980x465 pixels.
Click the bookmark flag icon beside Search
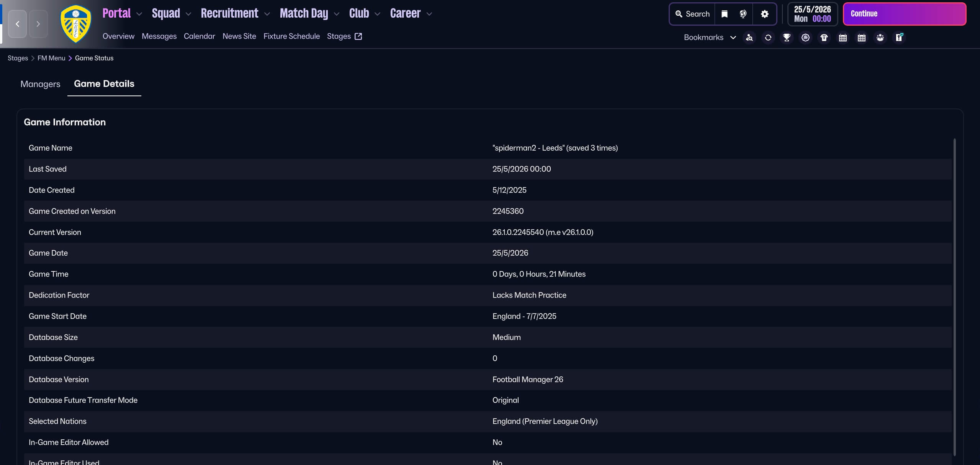[x=724, y=14]
